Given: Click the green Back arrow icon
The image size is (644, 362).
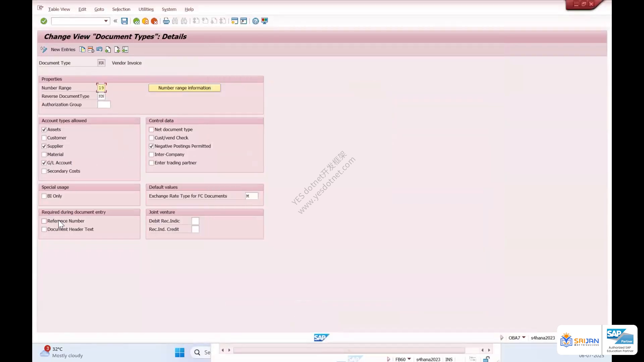Looking at the screenshot, I should 136,21.
